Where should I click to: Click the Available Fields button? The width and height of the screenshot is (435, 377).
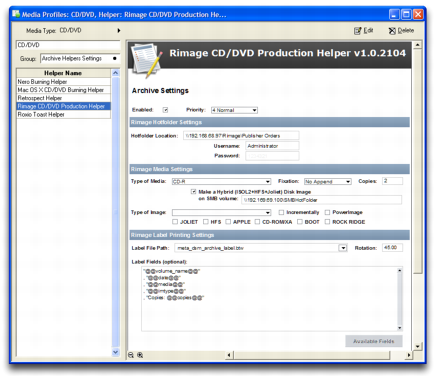click(374, 341)
